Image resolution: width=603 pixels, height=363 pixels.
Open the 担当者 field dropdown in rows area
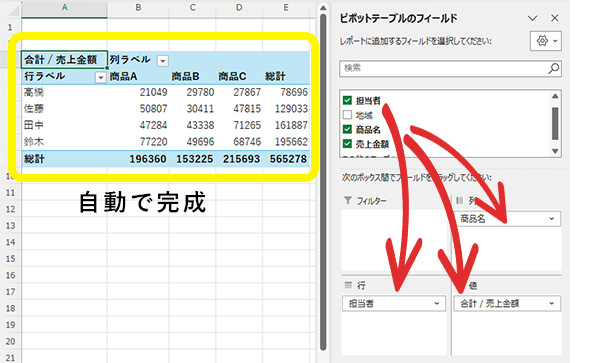[436, 303]
